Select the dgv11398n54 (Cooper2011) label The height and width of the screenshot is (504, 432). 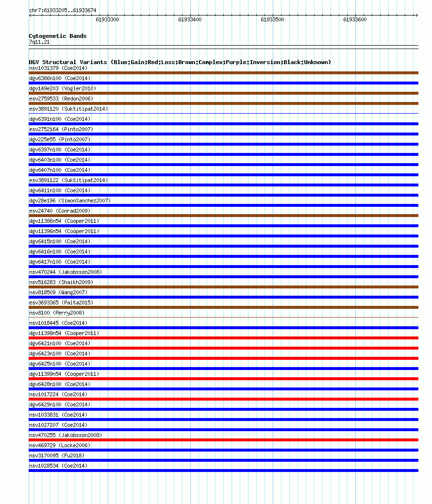64,333
